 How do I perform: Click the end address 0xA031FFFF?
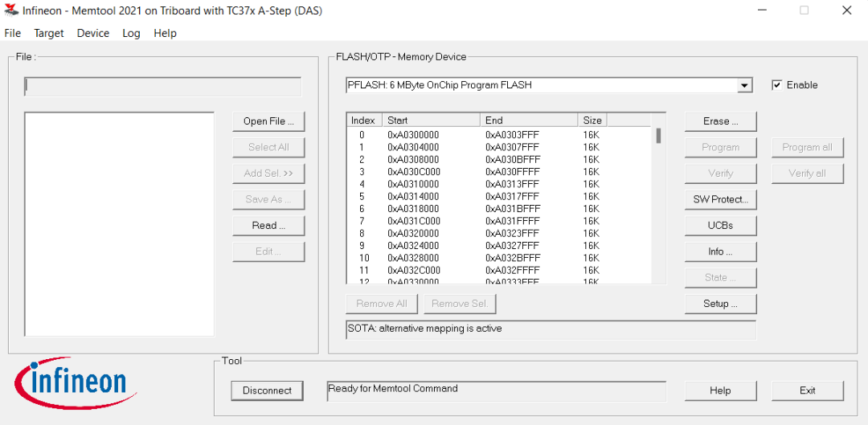tap(512, 221)
